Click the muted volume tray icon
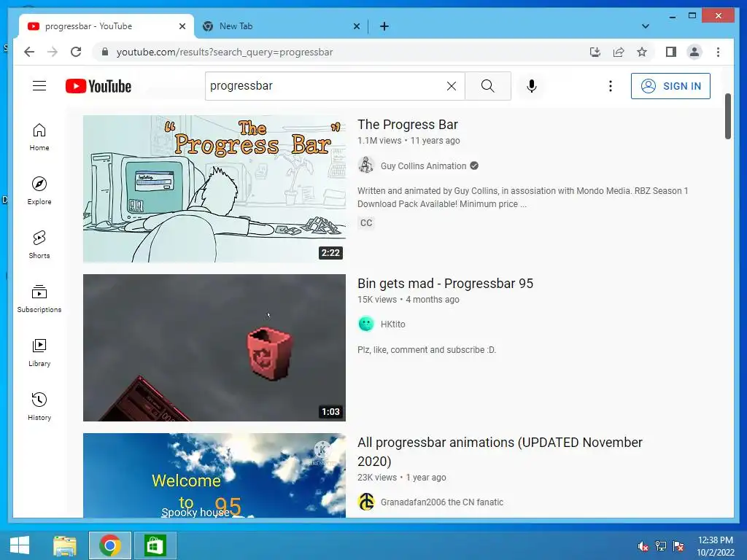Image resolution: width=747 pixels, height=560 pixels. tap(643, 545)
